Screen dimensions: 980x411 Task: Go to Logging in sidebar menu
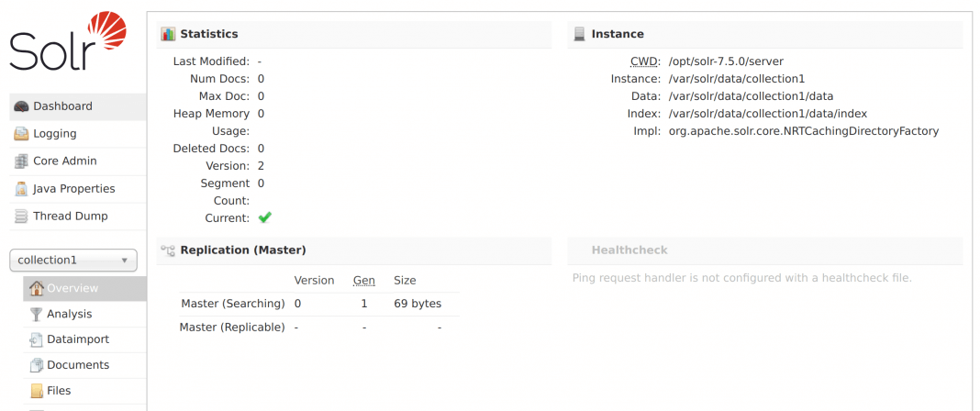(x=55, y=134)
